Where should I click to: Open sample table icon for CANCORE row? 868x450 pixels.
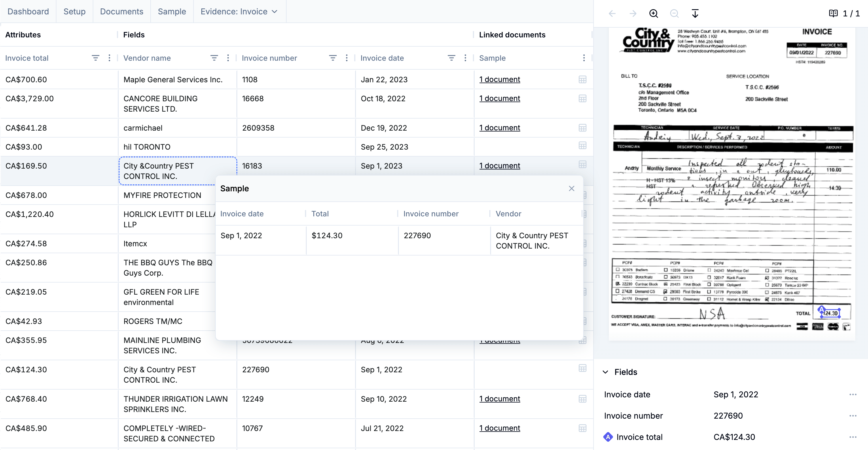coord(582,99)
